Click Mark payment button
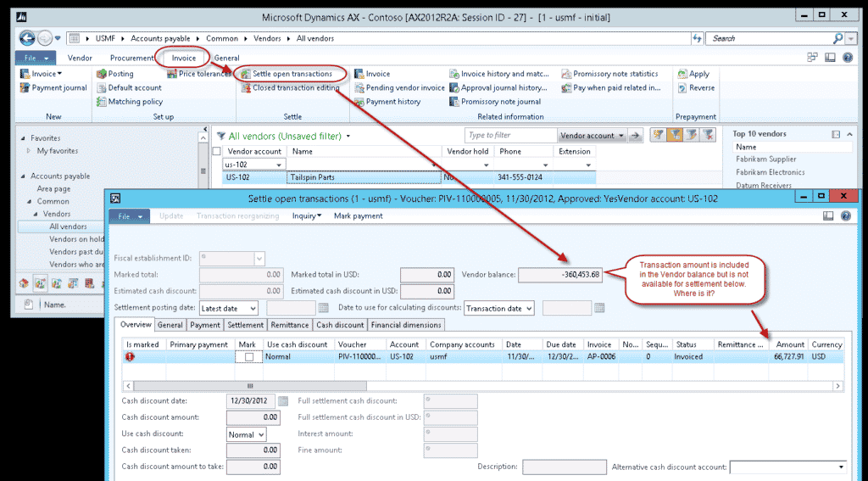This screenshot has width=868, height=481. coord(359,216)
